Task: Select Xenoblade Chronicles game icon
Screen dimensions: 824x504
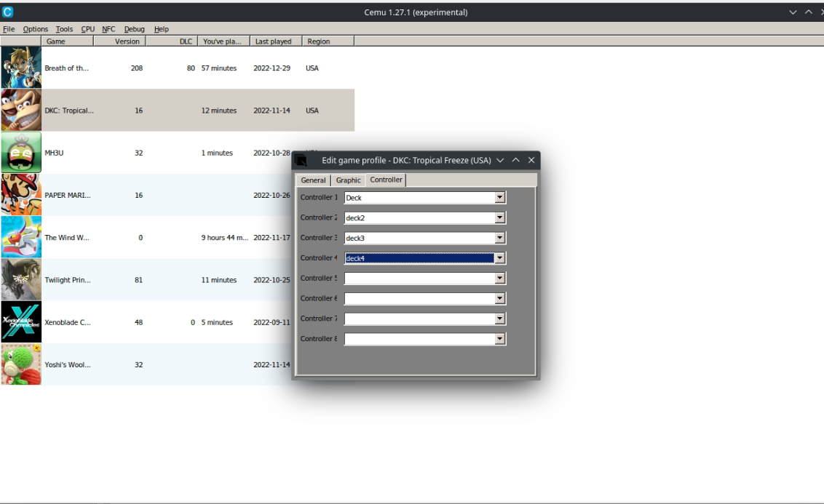Action: point(21,322)
